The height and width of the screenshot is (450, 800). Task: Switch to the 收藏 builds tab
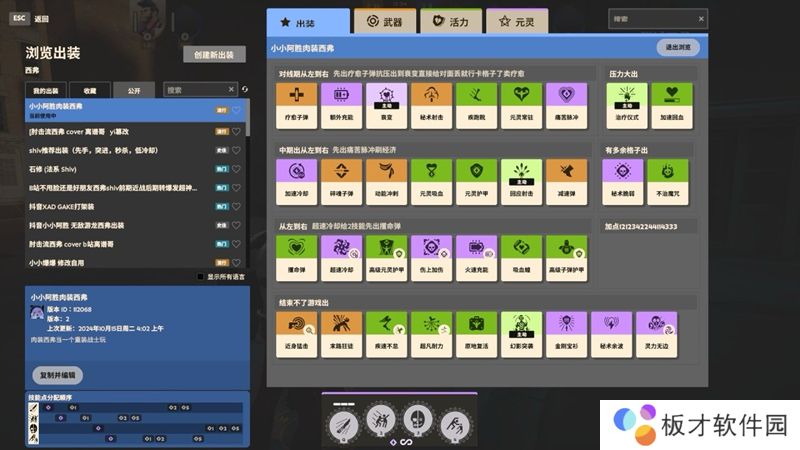coord(90,90)
